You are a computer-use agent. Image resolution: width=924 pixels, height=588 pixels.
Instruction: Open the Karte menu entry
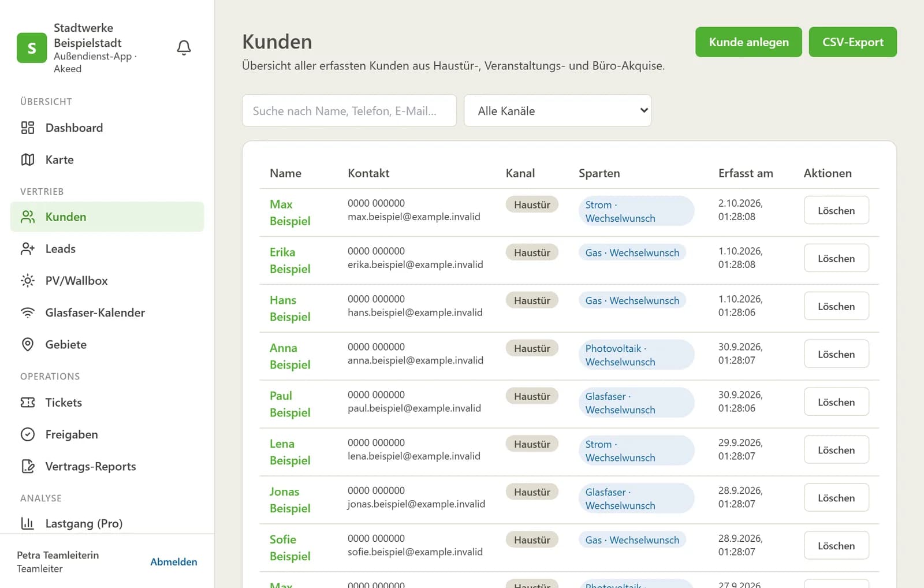(107, 159)
